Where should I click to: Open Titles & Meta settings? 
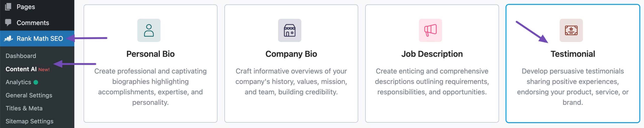tap(24, 108)
